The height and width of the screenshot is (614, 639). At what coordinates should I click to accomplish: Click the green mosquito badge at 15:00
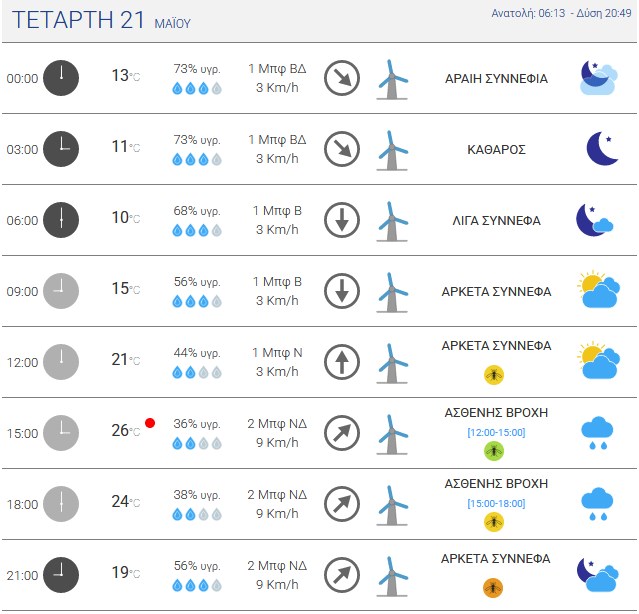[x=494, y=451]
